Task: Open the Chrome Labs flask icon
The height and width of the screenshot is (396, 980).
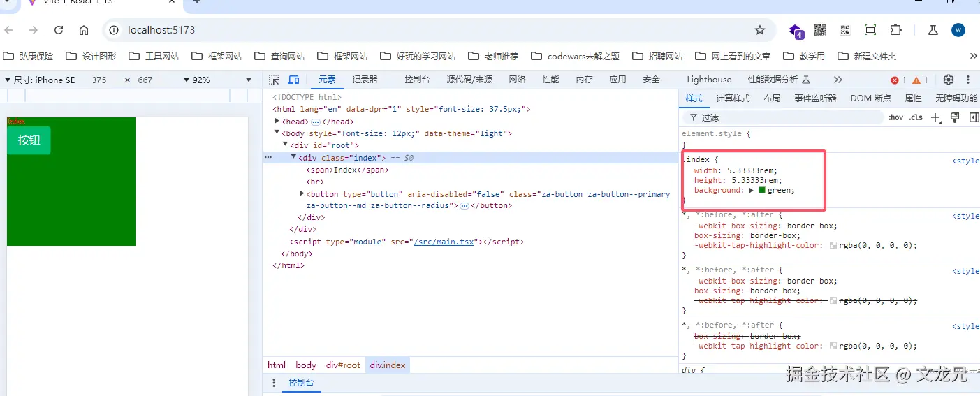Action: (x=932, y=30)
